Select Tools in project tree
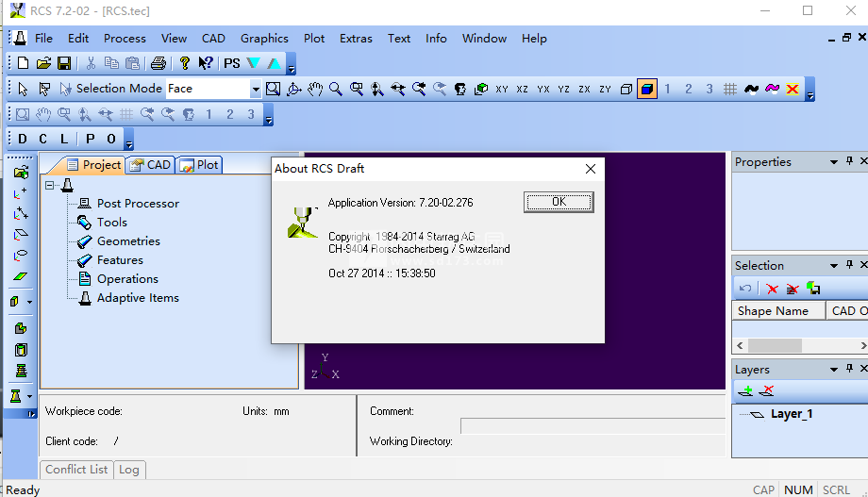868x497 pixels. click(x=112, y=223)
